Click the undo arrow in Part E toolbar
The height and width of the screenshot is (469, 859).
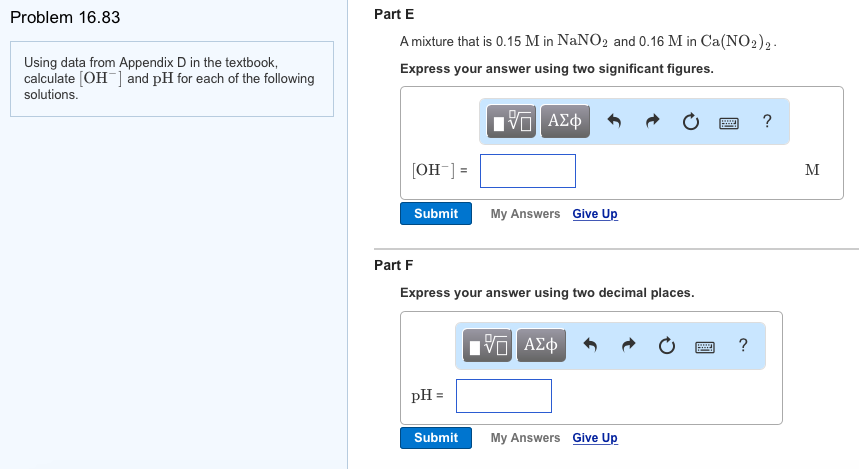pos(614,121)
